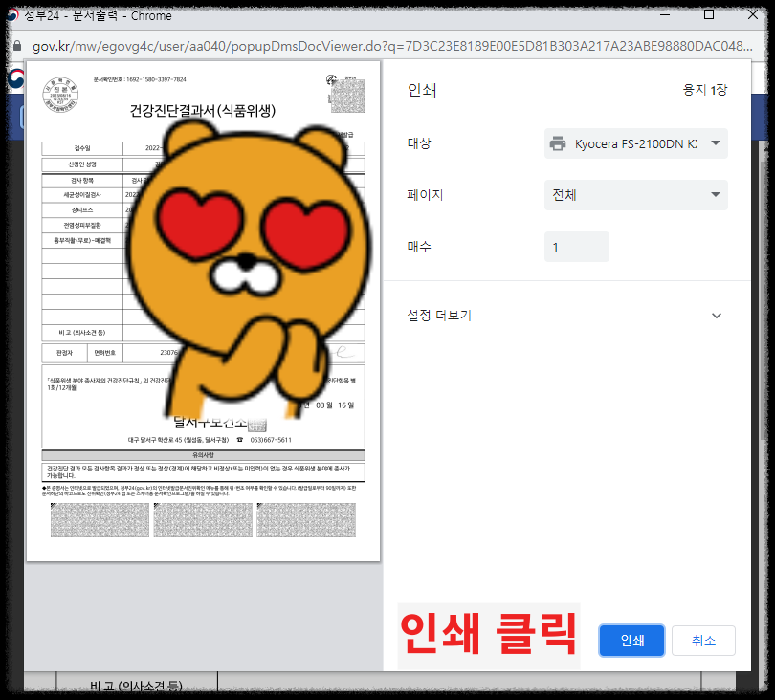Click the 건강진단결과서(식품위생) title in the preview

click(x=203, y=111)
